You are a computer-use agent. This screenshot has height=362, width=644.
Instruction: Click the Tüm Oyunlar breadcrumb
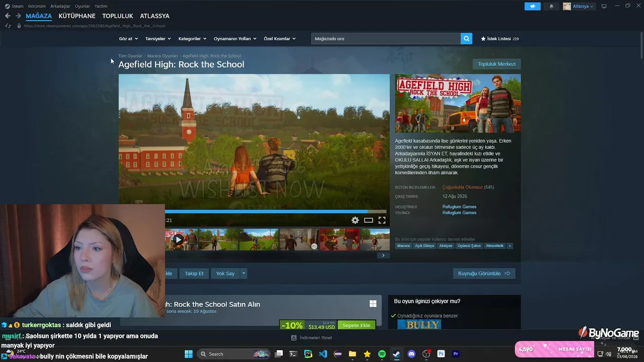[x=130, y=56]
